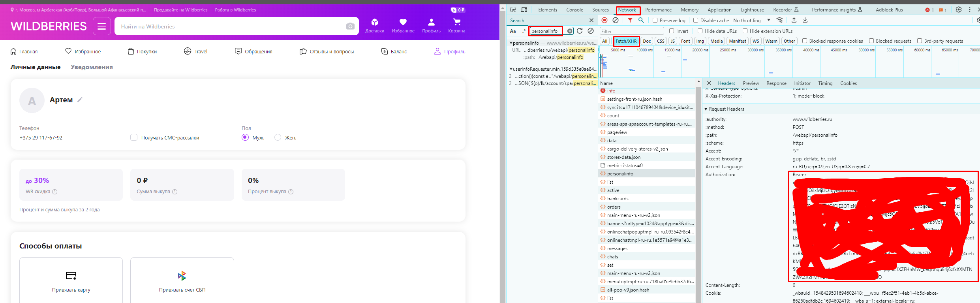Select the DevTools inspect element tool
The image size is (980, 303).
pyautogui.click(x=513, y=10)
